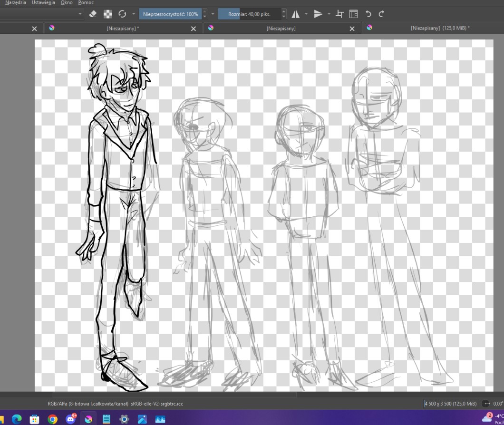Open the workspace chooser icon

353,14
